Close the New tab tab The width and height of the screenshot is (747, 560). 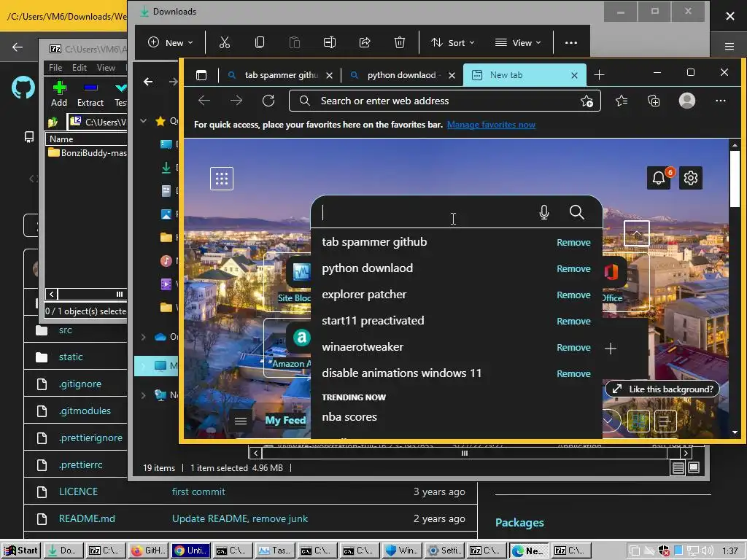pyautogui.click(x=574, y=75)
